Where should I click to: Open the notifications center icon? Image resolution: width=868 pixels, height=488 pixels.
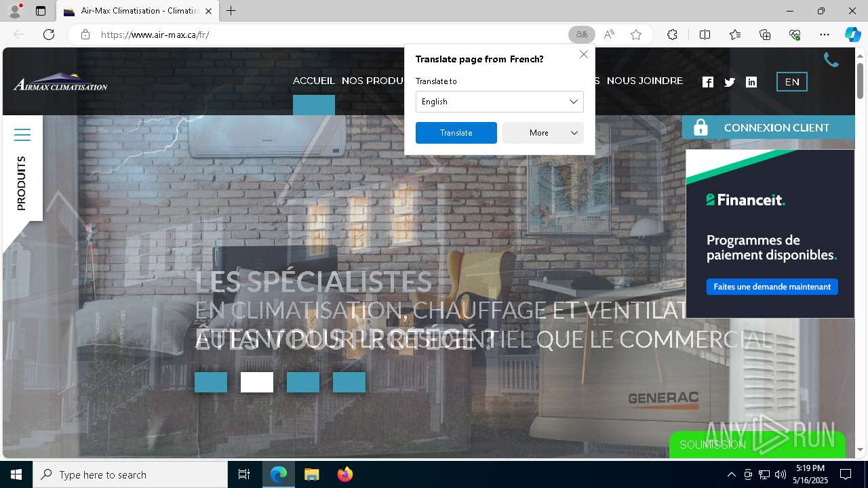[846, 474]
